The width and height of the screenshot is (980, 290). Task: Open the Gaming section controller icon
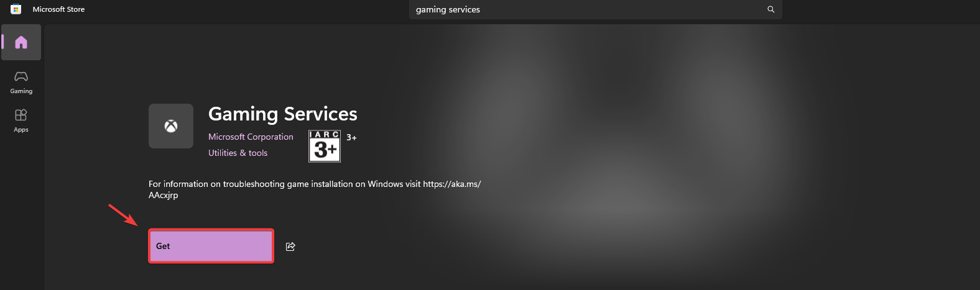pos(21,76)
